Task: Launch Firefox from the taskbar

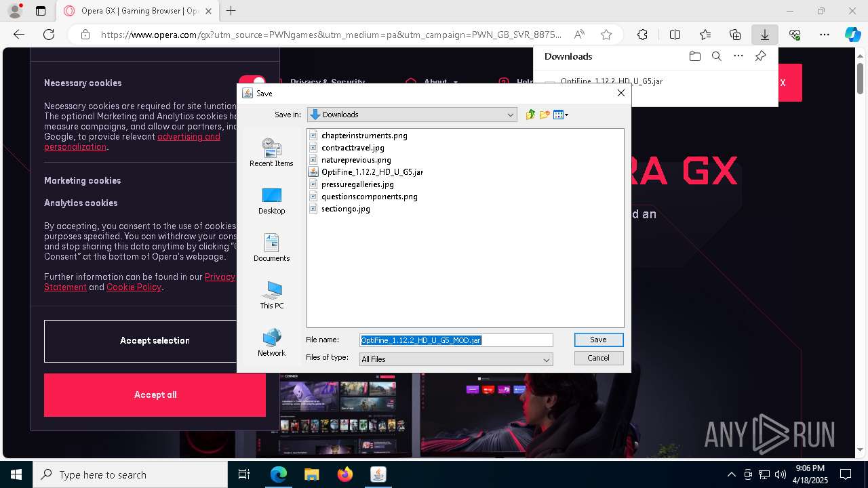Action: tap(344, 474)
